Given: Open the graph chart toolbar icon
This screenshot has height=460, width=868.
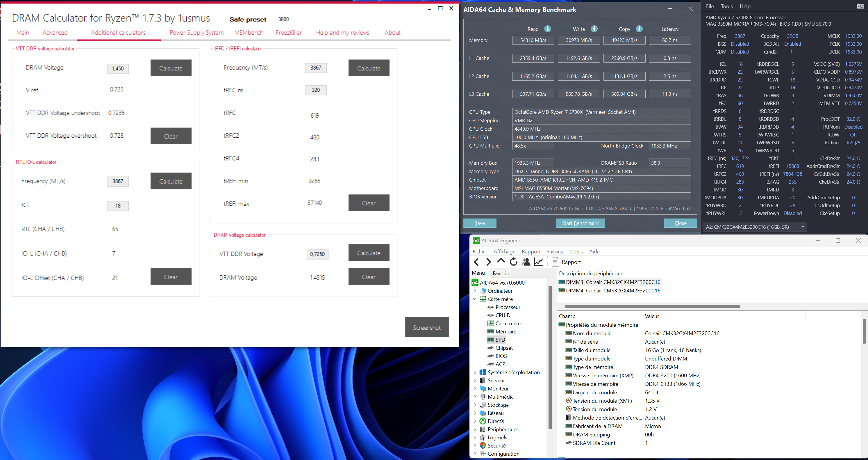Looking at the screenshot, I should coord(539,262).
